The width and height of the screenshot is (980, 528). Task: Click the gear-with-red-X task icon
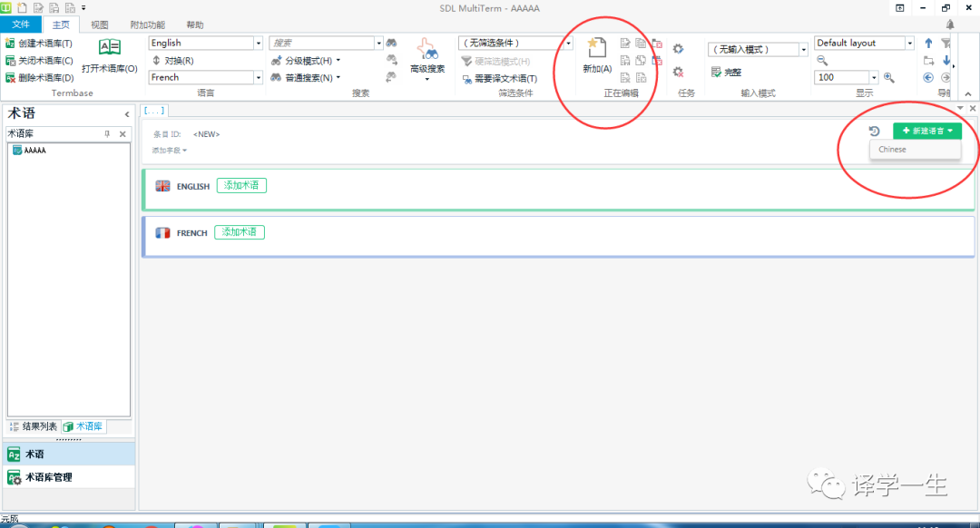[x=678, y=72]
